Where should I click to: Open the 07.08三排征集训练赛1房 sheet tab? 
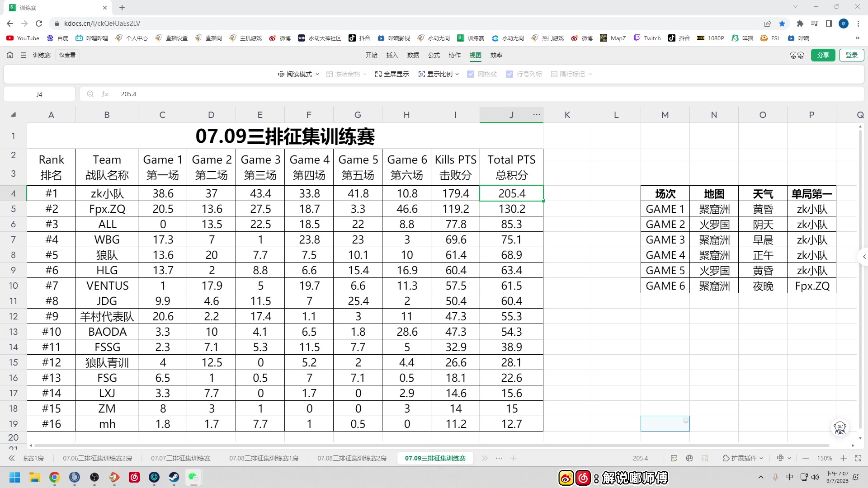pos(264,458)
